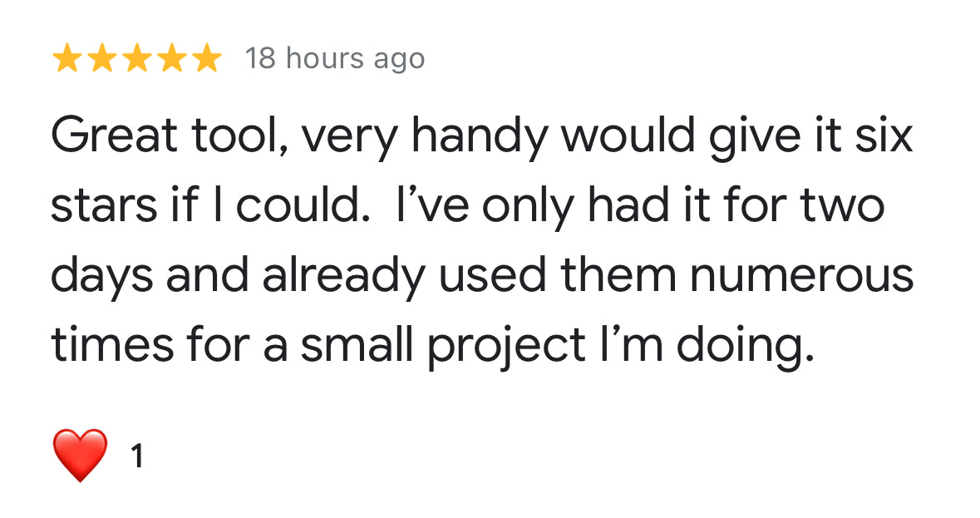Select the third star in the rating
980x518 pixels.
[x=135, y=59]
